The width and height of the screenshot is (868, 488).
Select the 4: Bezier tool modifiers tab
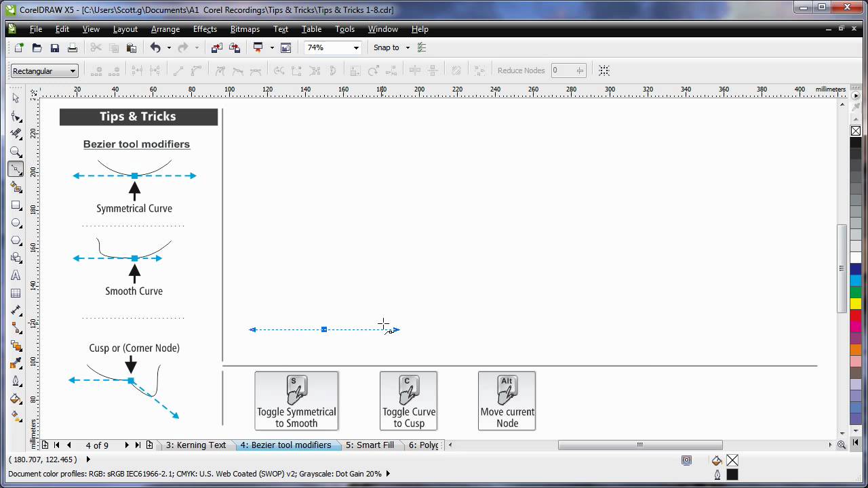pyautogui.click(x=285, y=445)
